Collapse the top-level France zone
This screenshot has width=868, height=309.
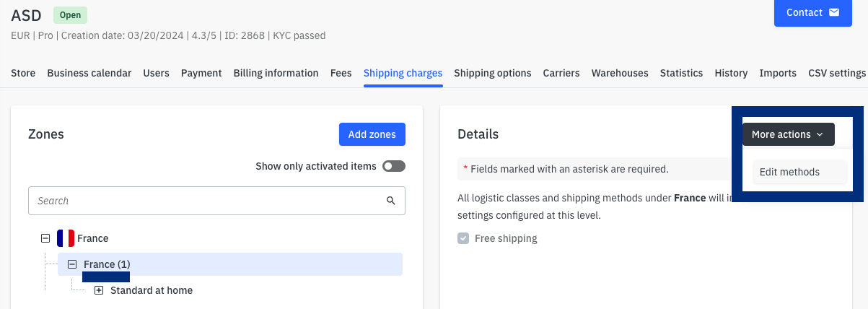click(x=45, y=238)
